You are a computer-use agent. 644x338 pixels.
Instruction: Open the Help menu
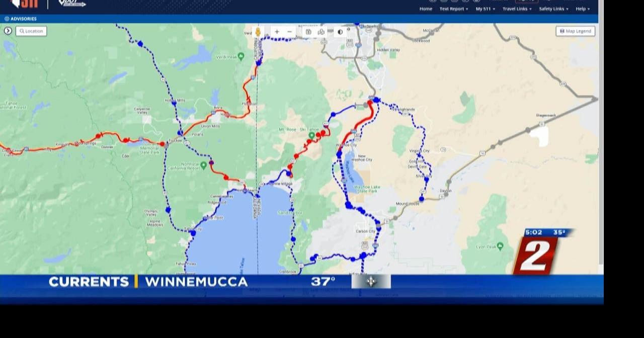tap(582, 9)
